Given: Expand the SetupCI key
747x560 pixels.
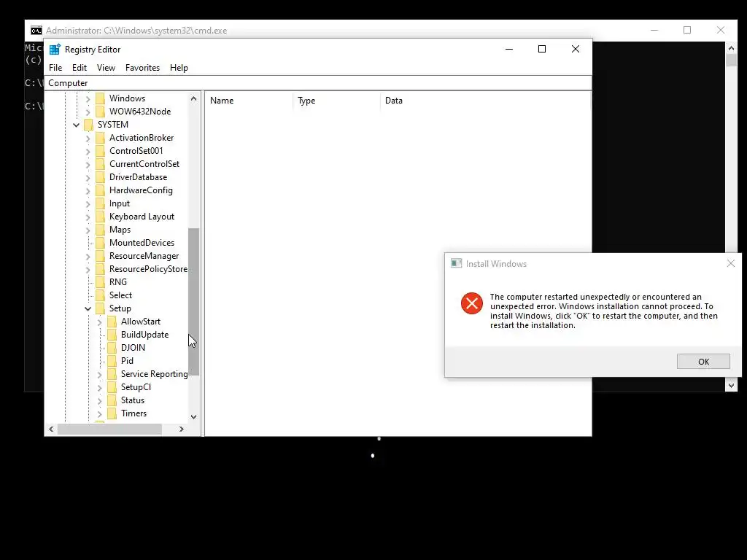Looking at the screenshot, I should pyautogui.click(x=99, y=388).
